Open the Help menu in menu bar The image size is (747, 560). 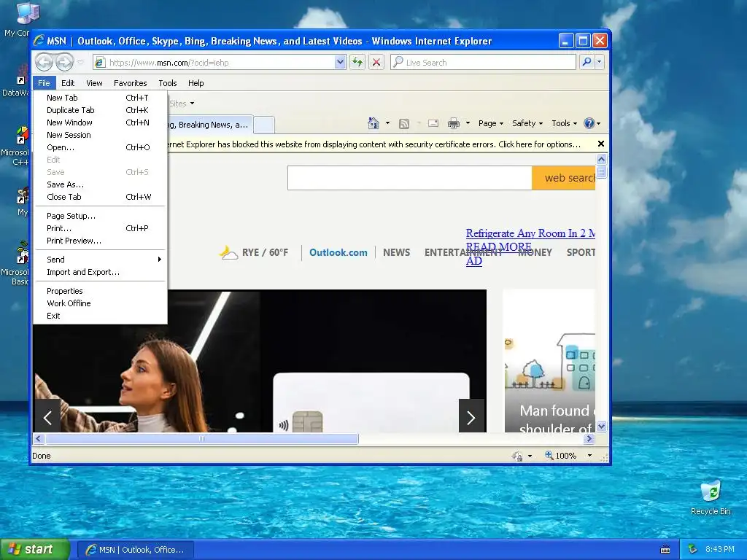[196, 83]
